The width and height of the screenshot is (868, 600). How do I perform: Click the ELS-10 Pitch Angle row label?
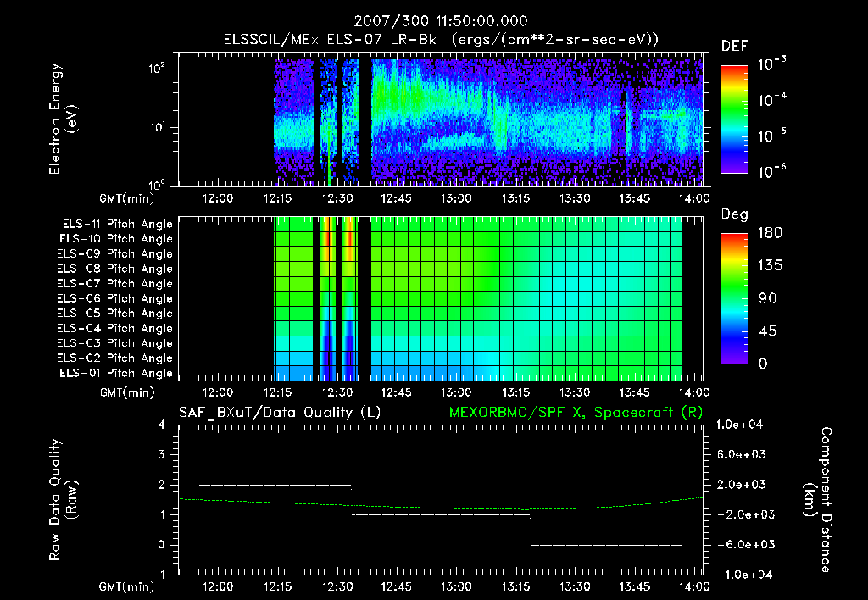pos(116,239)
